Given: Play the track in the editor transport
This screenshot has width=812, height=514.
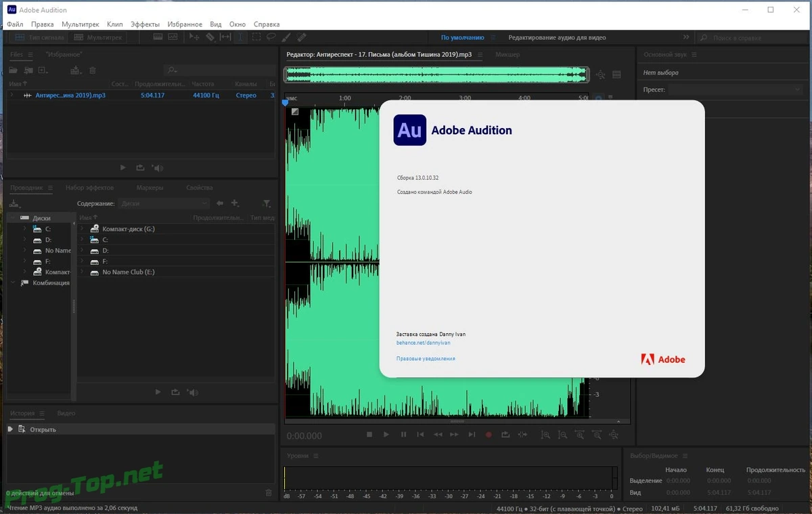Looking at the screenshot, I should click(386, 434).
